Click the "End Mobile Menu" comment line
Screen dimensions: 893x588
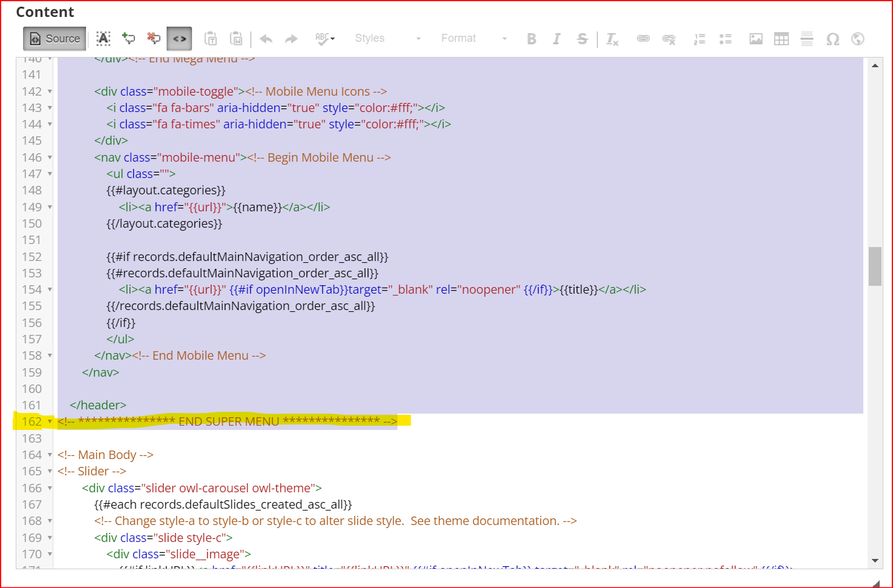click(180, 355)
